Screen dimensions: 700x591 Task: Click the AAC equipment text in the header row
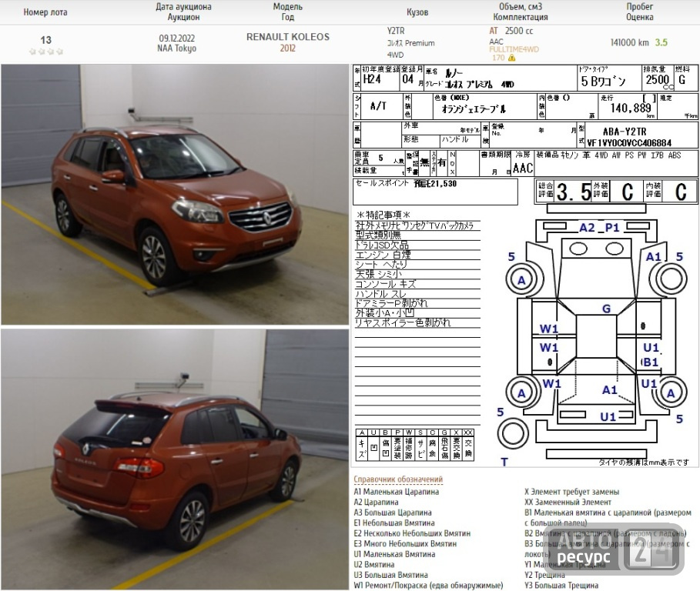[496, 42]
